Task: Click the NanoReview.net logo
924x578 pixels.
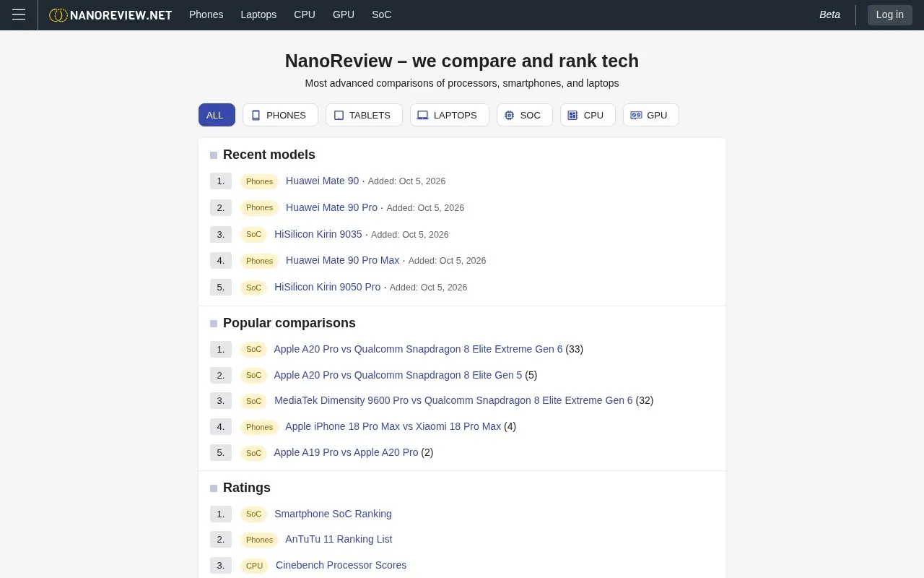Action: pos(110,15)
